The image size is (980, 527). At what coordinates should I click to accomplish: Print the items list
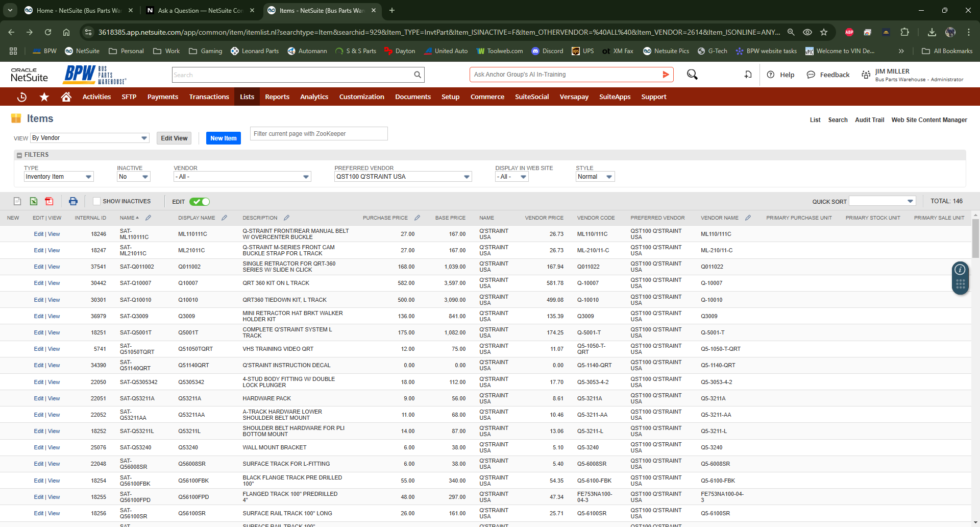(73, 201)
